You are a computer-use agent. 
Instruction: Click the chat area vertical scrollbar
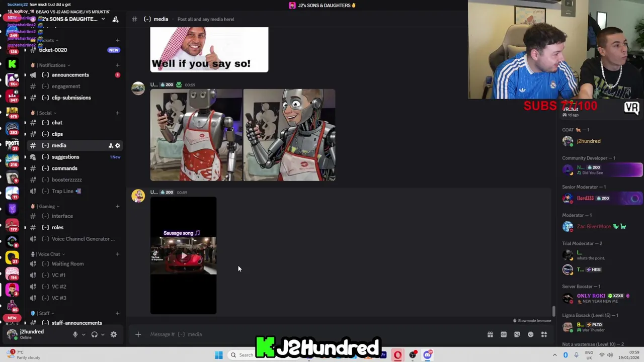click(554, 312)
